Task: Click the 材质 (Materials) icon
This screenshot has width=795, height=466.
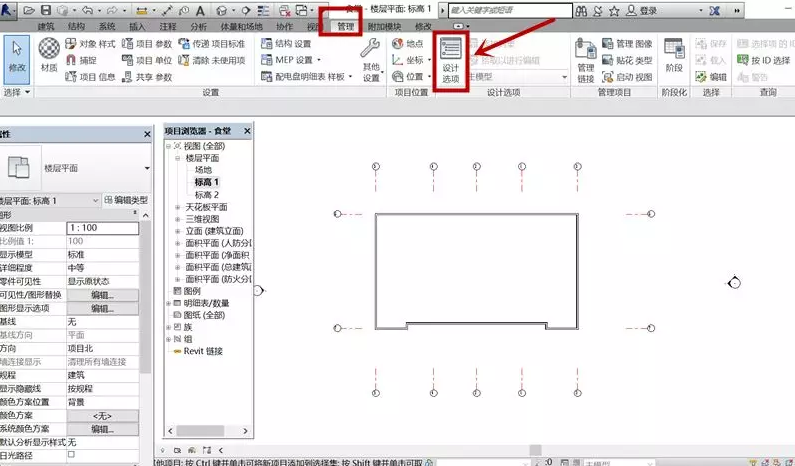Action: coord(48,54)
